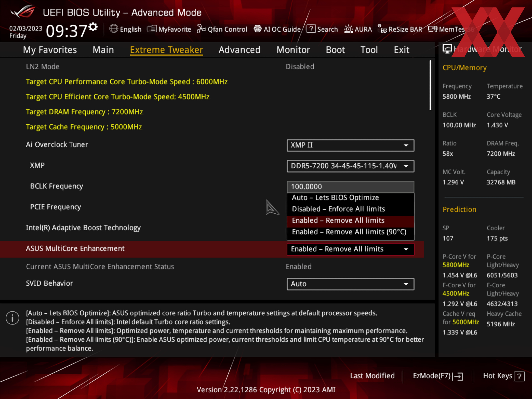This screenshot has height=399, width=532.
Task: Select the LN2 Mode row
Action: 212,67
